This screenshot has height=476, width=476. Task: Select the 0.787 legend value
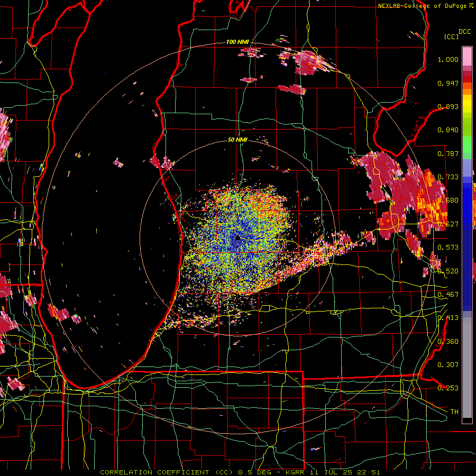448,153
